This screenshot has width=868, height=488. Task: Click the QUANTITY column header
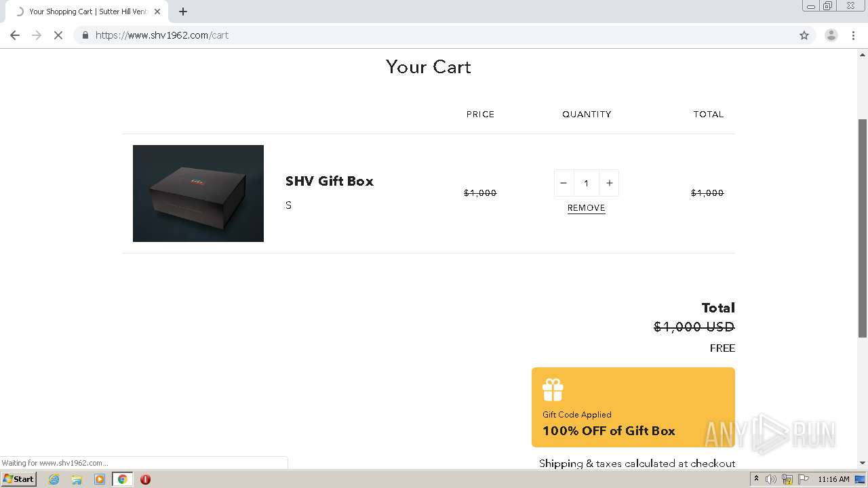[x=587, y=115]
